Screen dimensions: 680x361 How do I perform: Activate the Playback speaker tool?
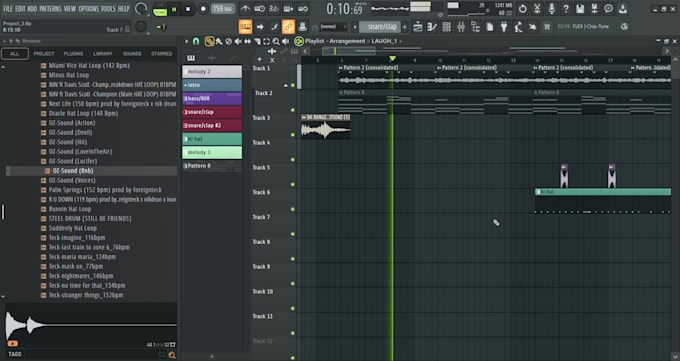pyautogui.click(x=285, y=41)
